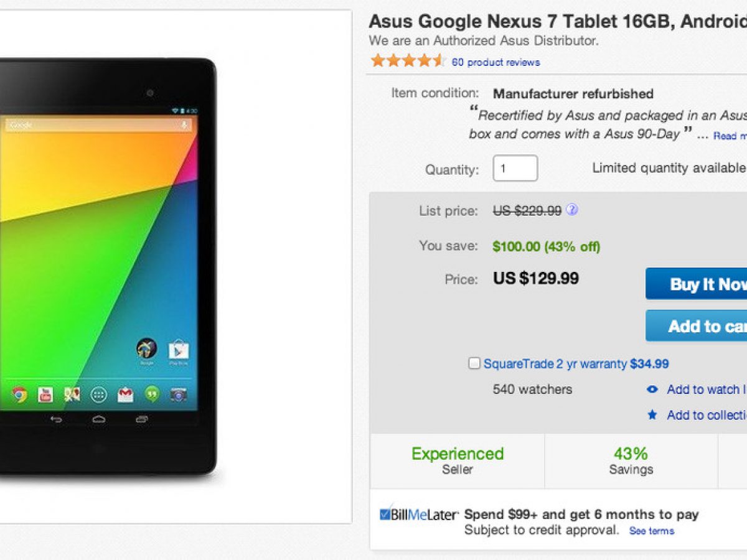Click the list price help question-mark icon
Screen dimensions: 747x560
(572, 210)
